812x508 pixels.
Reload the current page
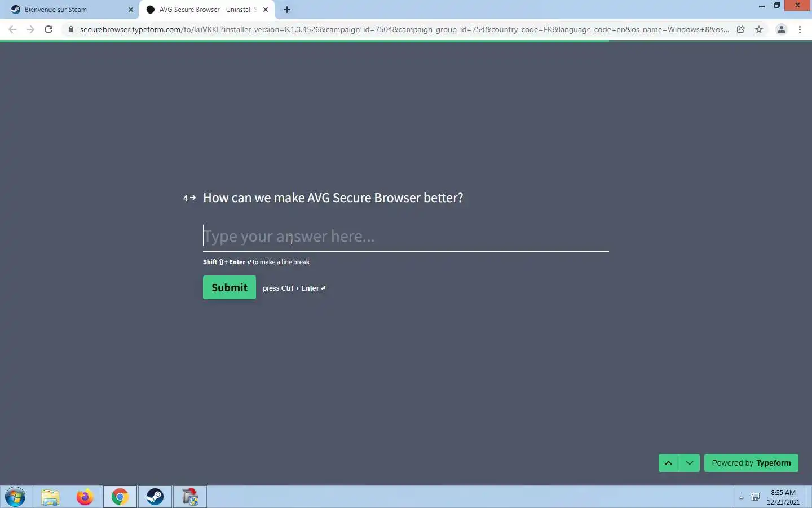point(48,29)
